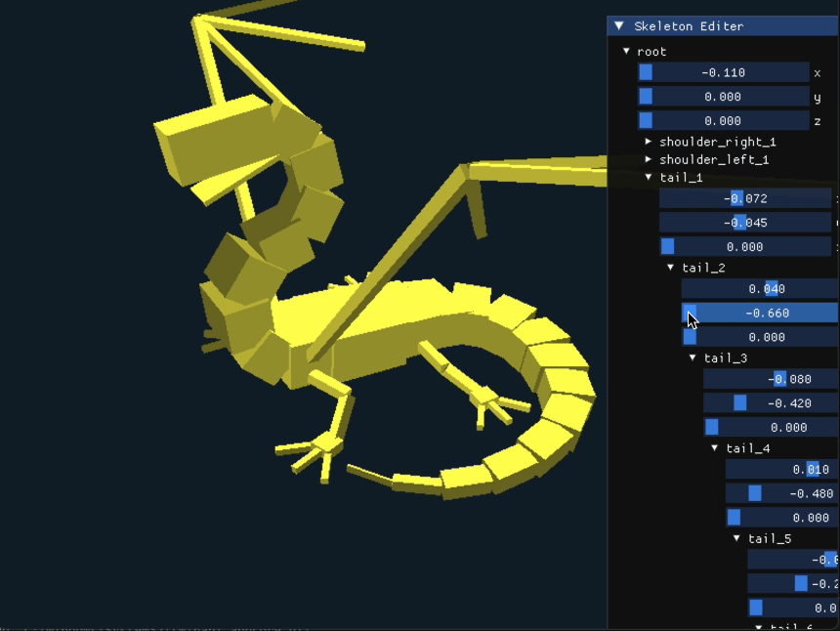Expand the shoulder_left_1 node
Image resolution: width=840 pixels, height=631 pixels.
click(x=649, y=159)
